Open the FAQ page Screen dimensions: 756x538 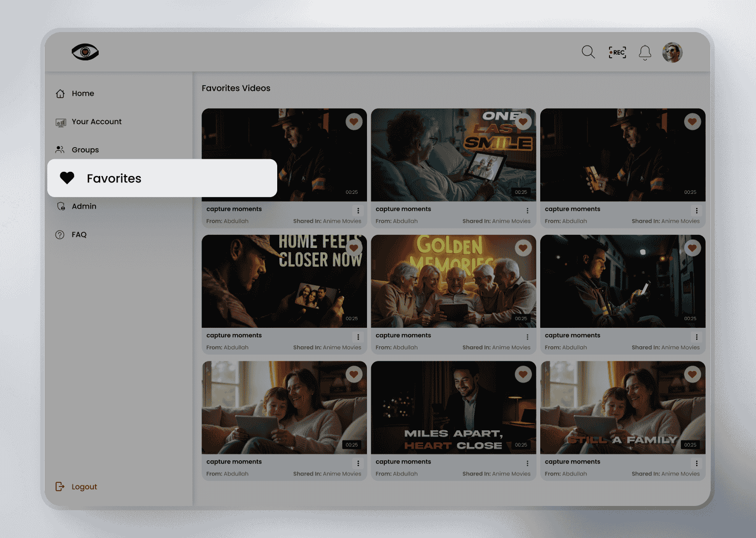click(79, 235)
